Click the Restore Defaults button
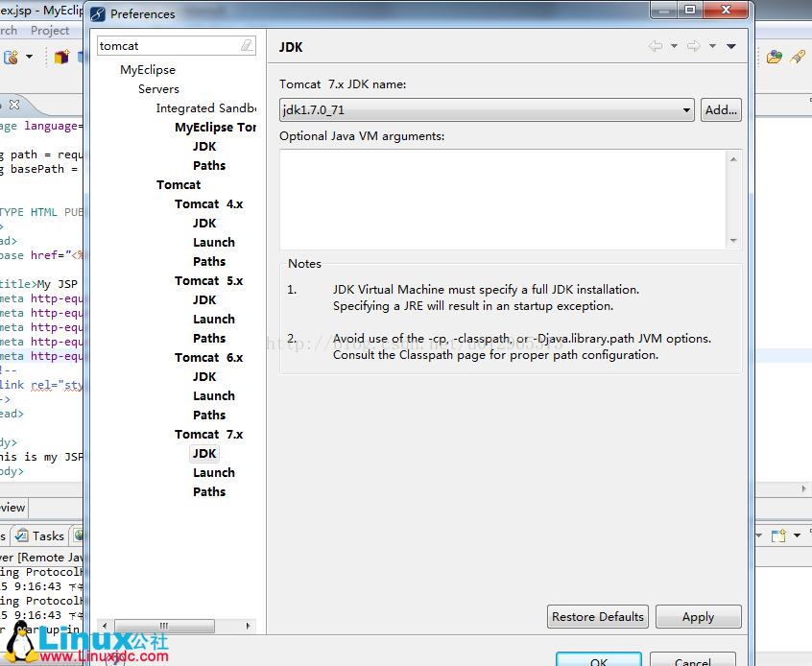Viewport: 812px width, 666px height. pos(597,617)
